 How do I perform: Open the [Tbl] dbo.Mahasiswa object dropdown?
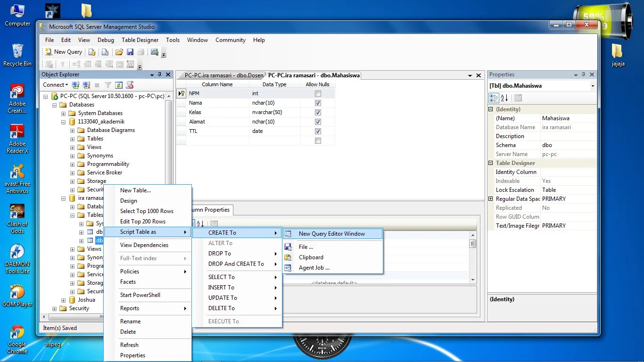tap(593, 86)
